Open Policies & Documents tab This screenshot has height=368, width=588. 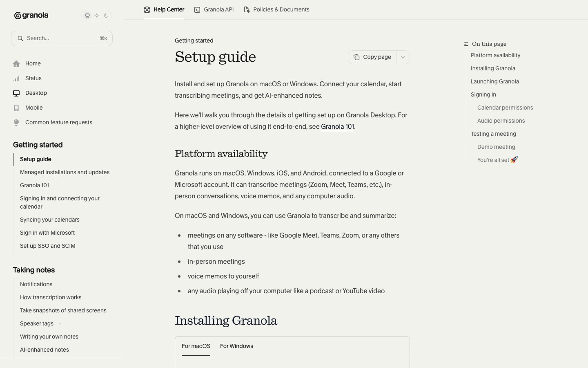point(276,10)
